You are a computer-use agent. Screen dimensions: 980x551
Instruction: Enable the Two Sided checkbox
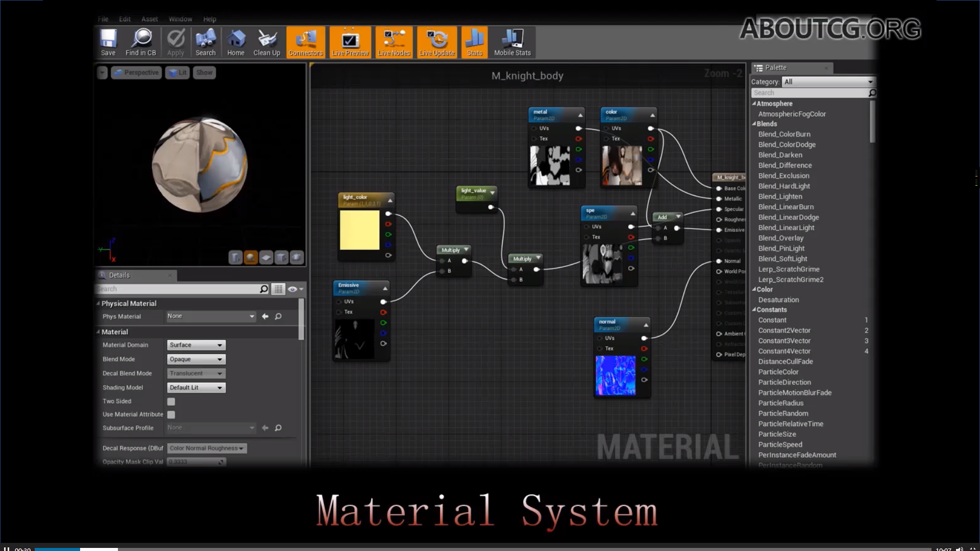click(x=171, y=402)
